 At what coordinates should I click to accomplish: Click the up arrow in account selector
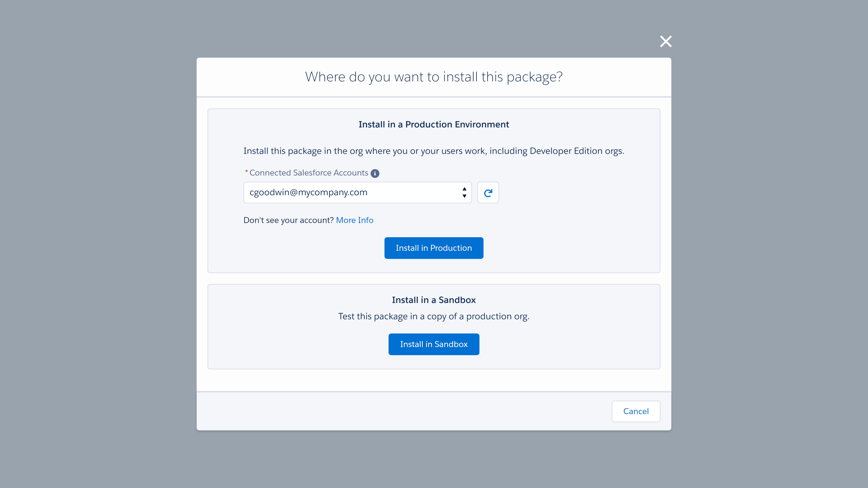tap(464, 189)
